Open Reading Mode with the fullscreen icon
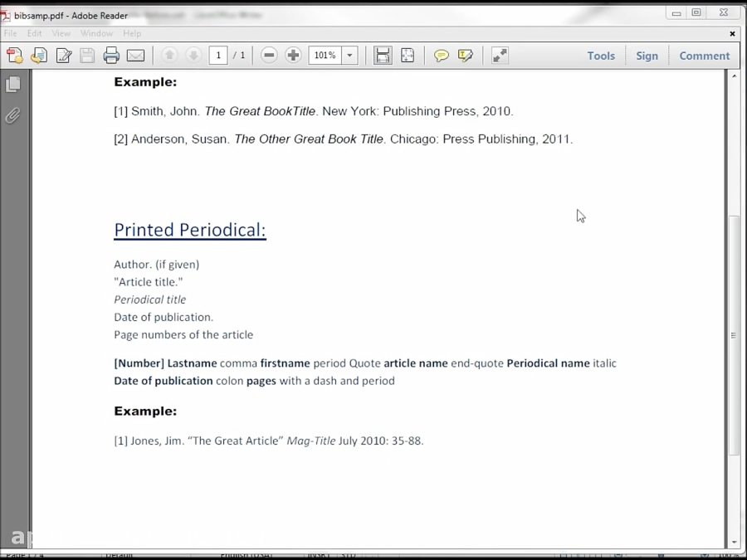The height and width of the screenshot is (560, 747). point(499,55)
